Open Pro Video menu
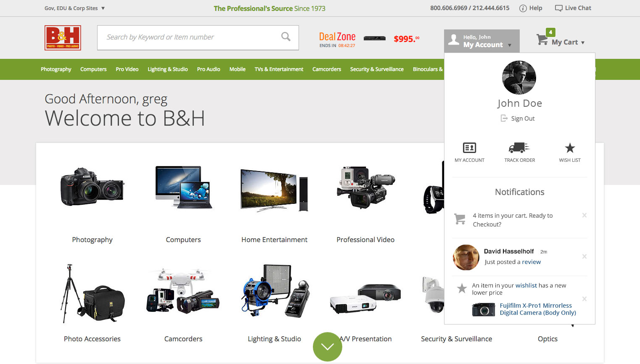The height and width of the screenshot is (364, 640). [x=127, y=69]
